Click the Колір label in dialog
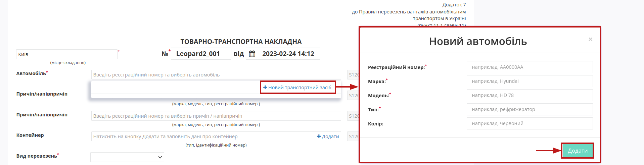Image resolution: width=644 pixels, height=165 pixels. coord(375,124)
